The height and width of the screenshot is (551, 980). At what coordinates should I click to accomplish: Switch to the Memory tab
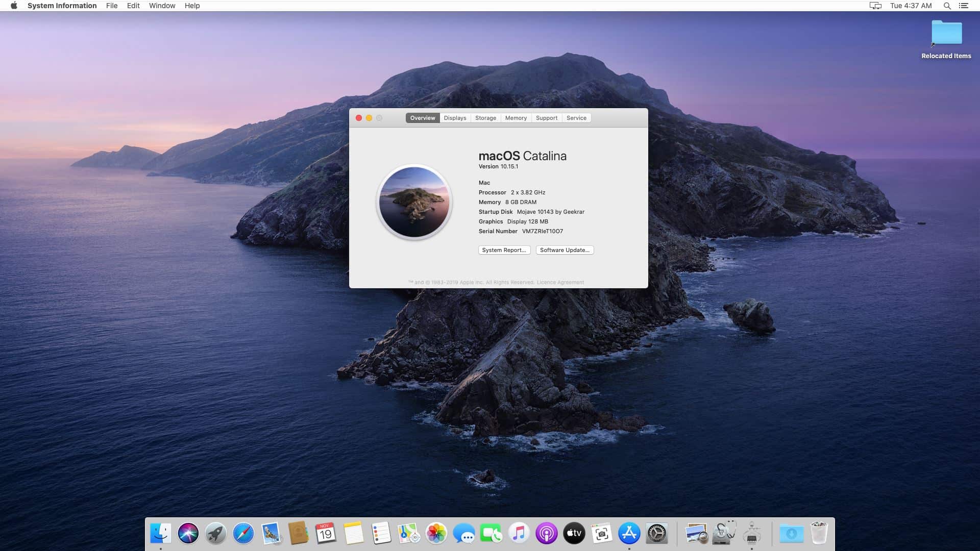click(x=516, y=118)
